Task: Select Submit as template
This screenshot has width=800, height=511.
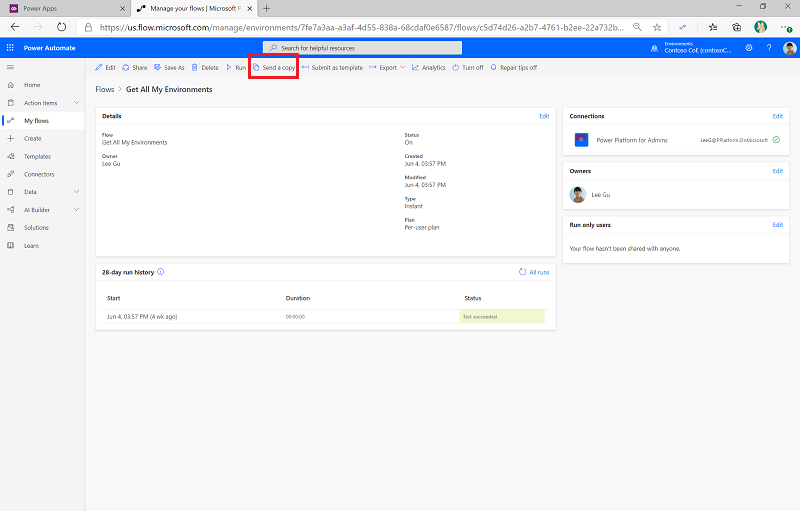Action: click(332, 67)
